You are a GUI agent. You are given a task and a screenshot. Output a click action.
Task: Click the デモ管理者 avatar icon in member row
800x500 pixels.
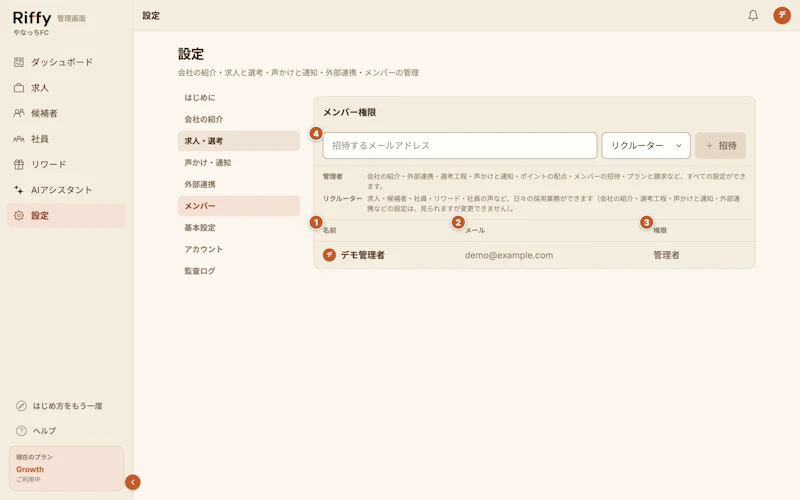pyautogui.click(x=329, y=255)
